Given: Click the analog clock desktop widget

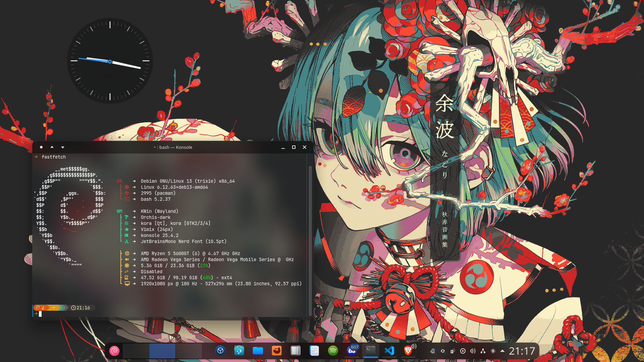Looking at the screenshot, I should click(x=110, y=61).
